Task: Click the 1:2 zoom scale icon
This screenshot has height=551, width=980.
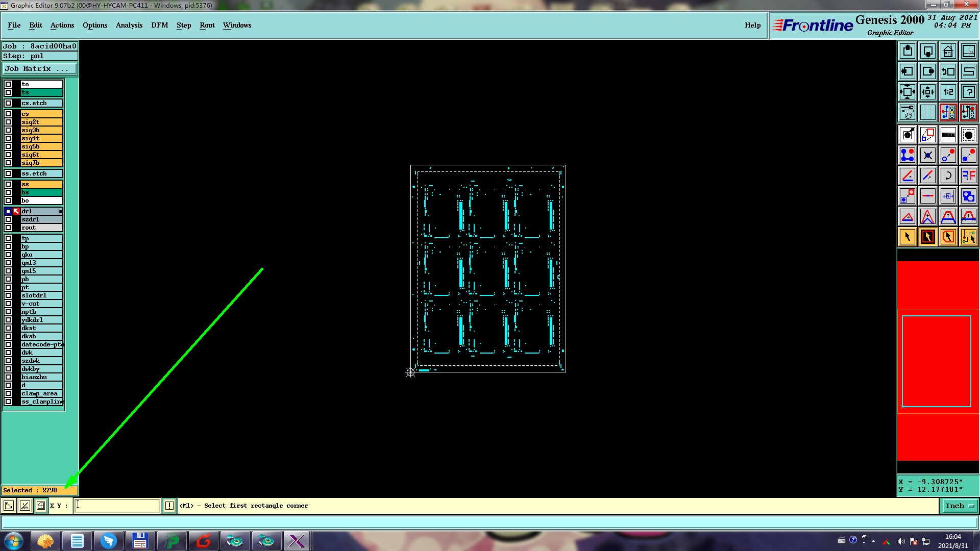Action: click(948, 92)
